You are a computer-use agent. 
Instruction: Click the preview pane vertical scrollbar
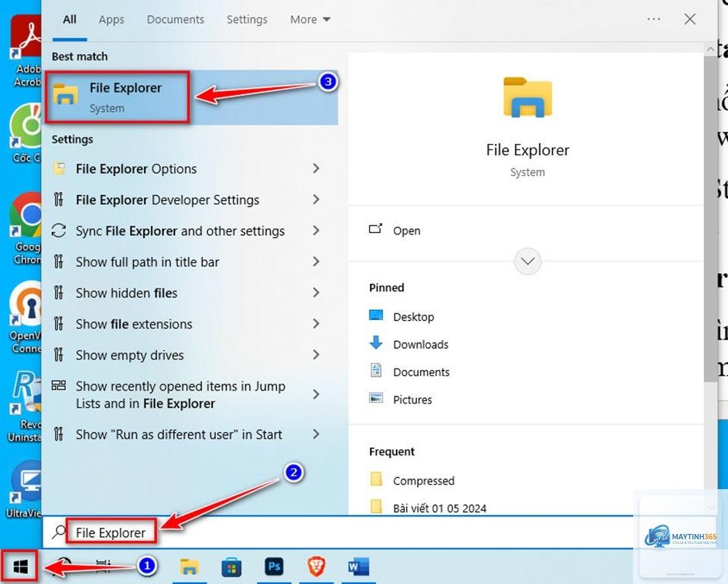coord(711,218)
